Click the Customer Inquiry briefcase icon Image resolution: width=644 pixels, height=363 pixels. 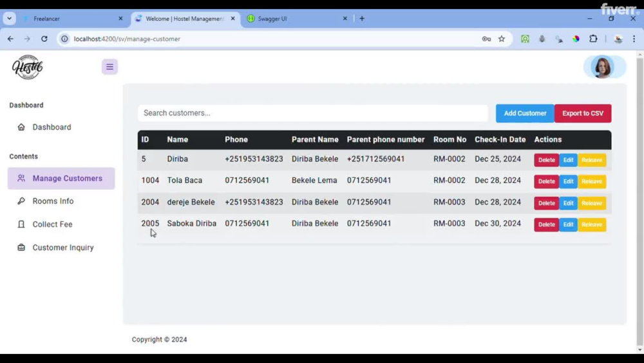[21, 248]
